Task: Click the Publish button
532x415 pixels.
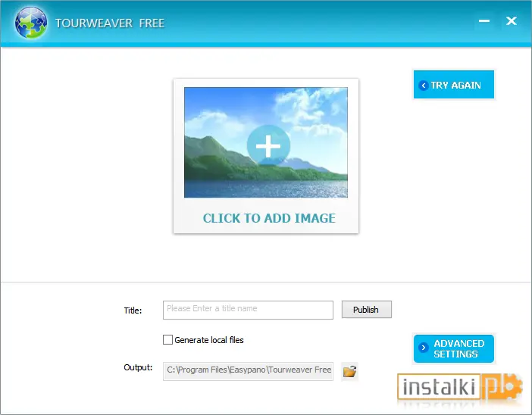Action: point(367,310)
